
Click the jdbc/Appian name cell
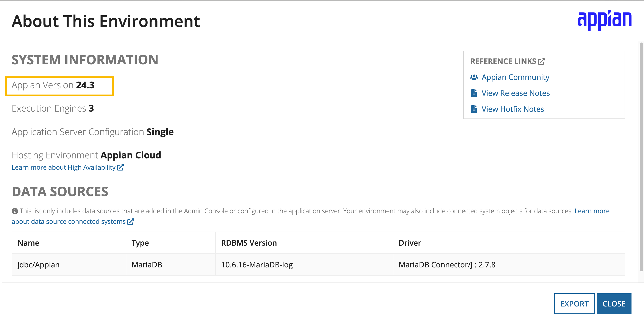coord(69,265)
